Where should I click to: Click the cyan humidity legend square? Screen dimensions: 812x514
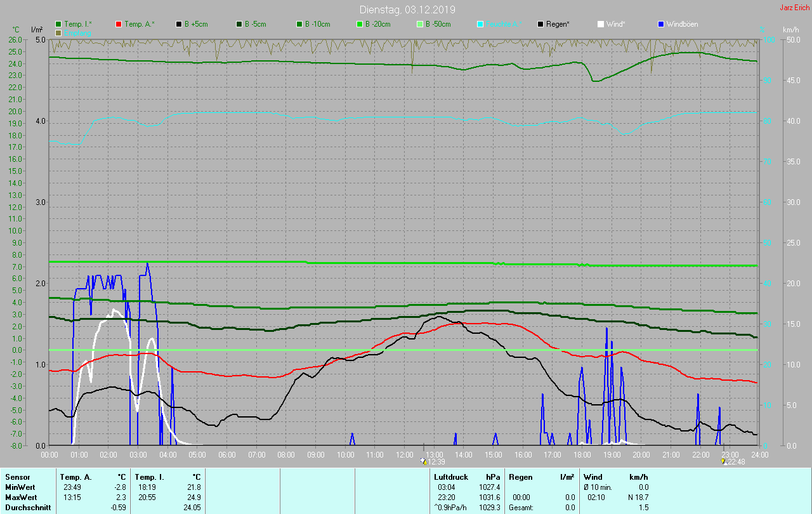tap(480, 24)
